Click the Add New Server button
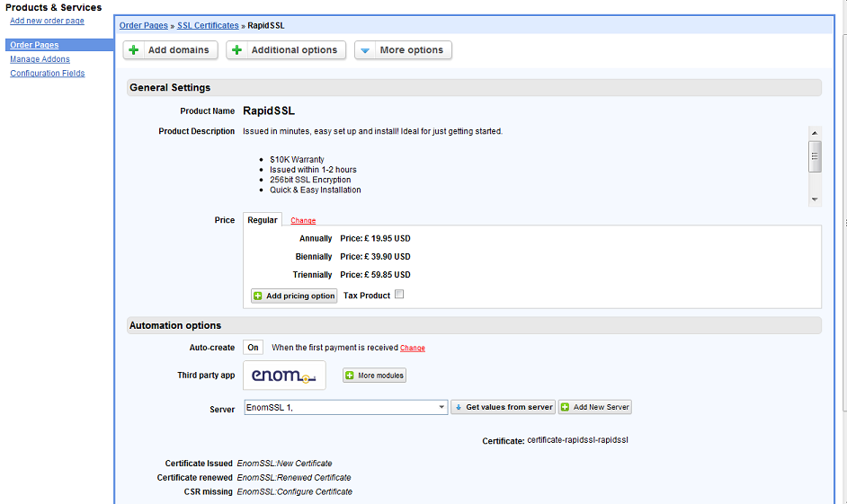 click(594, 407)
